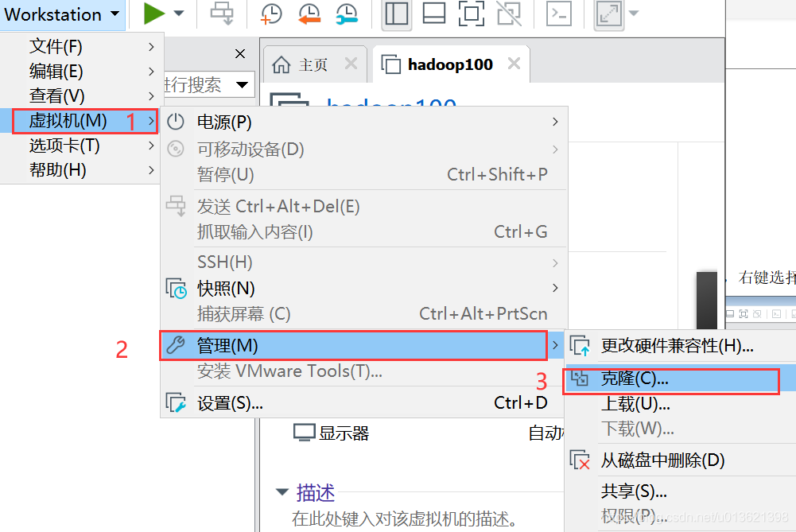
Task: Click the stretch guest display icon
Action: 608,14
